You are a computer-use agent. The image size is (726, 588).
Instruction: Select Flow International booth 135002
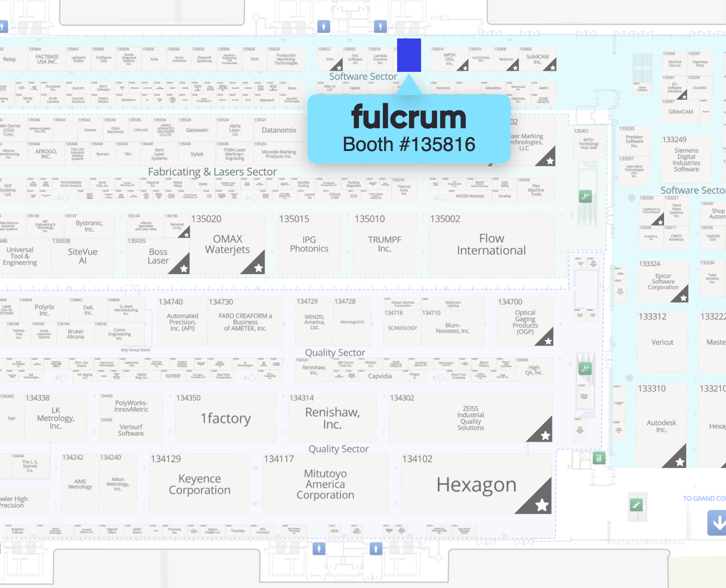click(491, 244)
